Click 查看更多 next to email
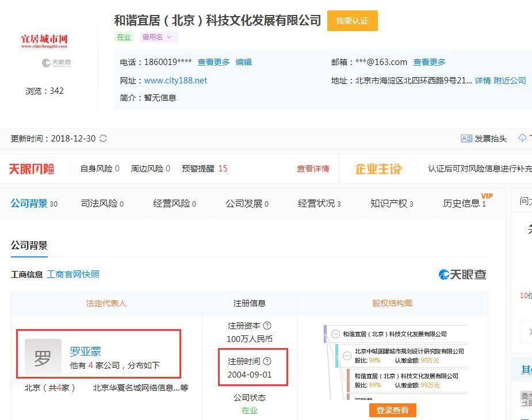The width and height of the screenshot is (532, 420). 429,62
